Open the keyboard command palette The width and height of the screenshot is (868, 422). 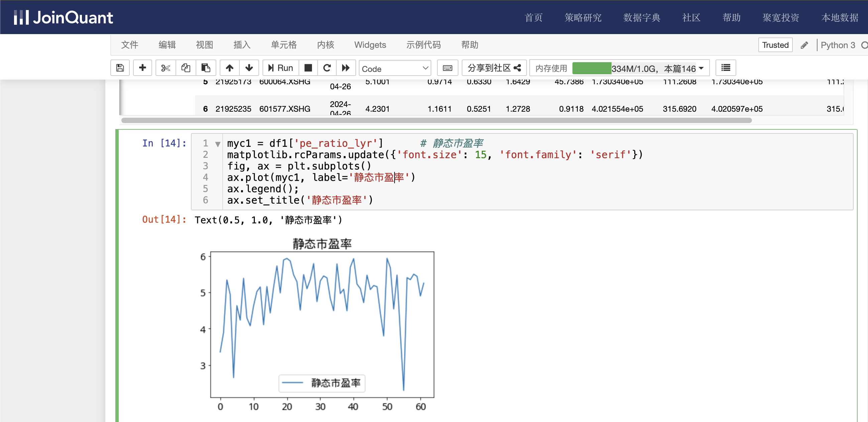[447, 68]
